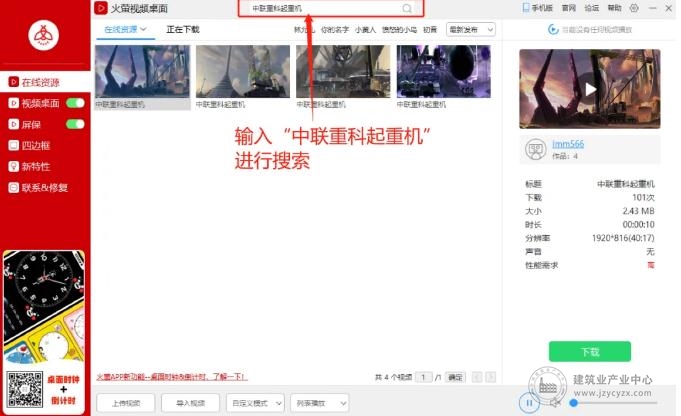The width and height of the screenshot is (681, 416).
Task: Select the 初音 tag
Action: coord(430,30)
